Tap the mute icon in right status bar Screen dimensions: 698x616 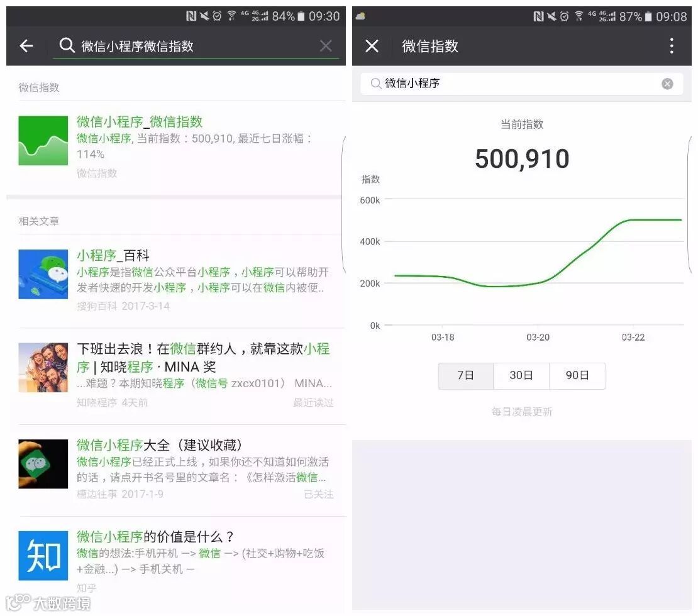pos(551,16)
